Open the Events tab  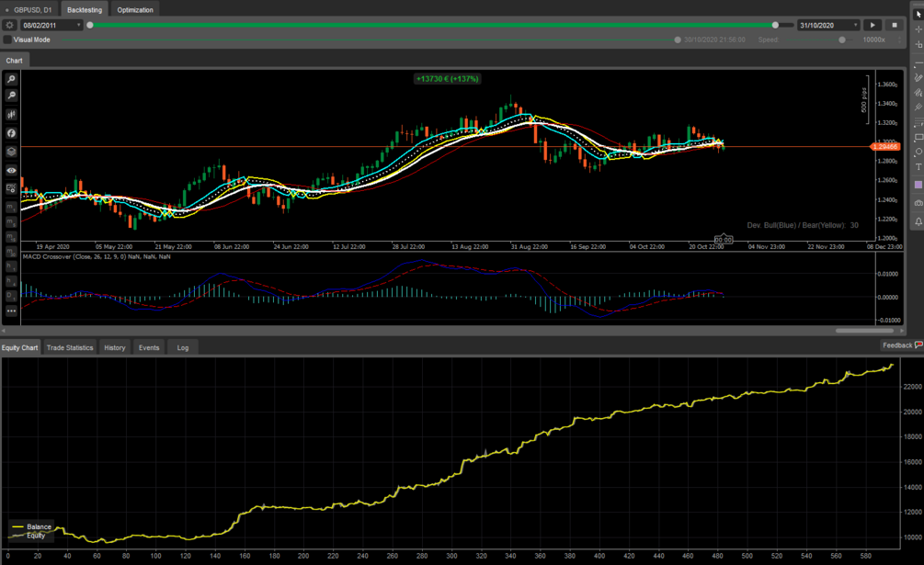tap(149, 348)
